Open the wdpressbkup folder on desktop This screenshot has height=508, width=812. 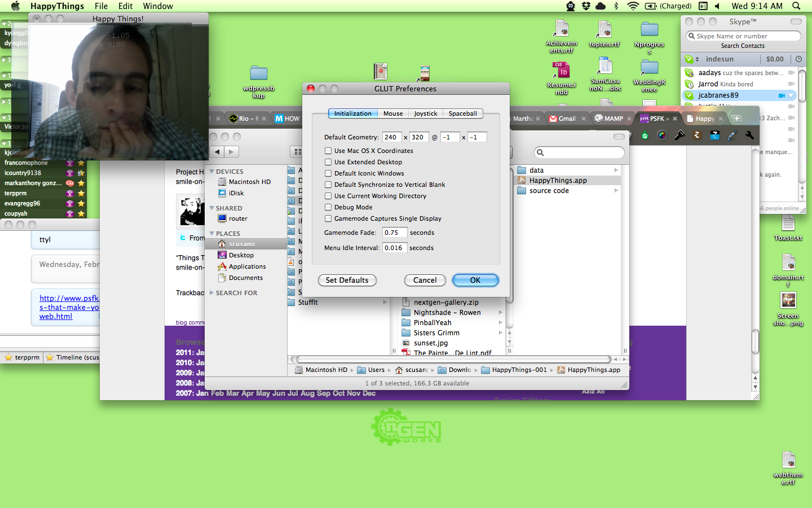point(259,74)
